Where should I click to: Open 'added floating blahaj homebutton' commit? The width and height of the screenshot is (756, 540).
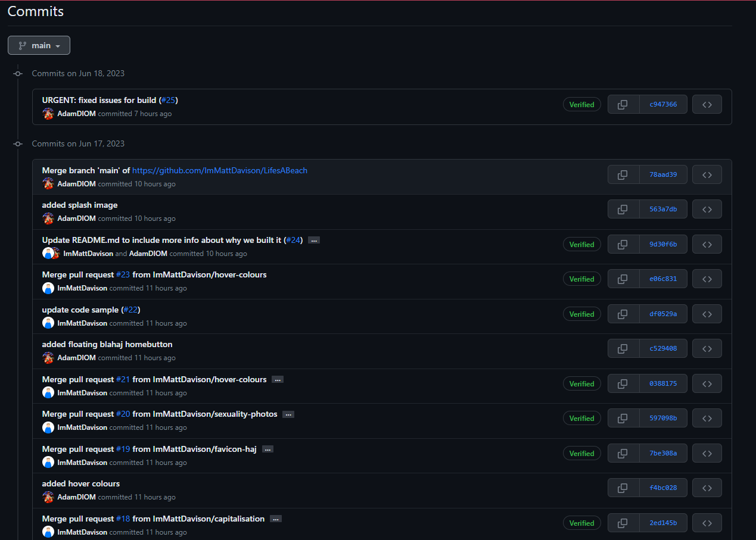(107, 344)
